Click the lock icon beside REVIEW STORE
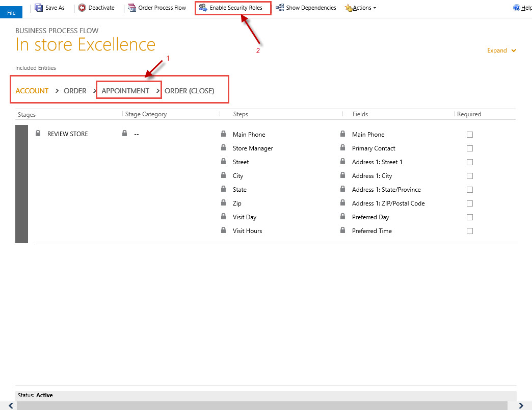532x410 pixels. [38, 134]
